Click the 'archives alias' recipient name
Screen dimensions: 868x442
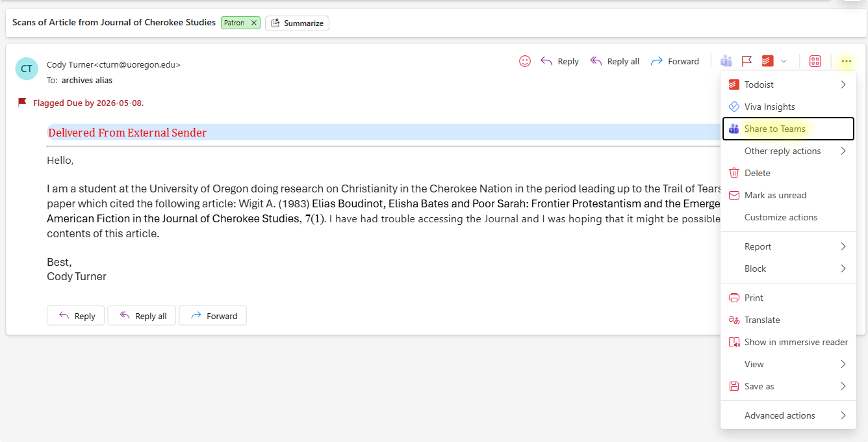tap(87, 81)
